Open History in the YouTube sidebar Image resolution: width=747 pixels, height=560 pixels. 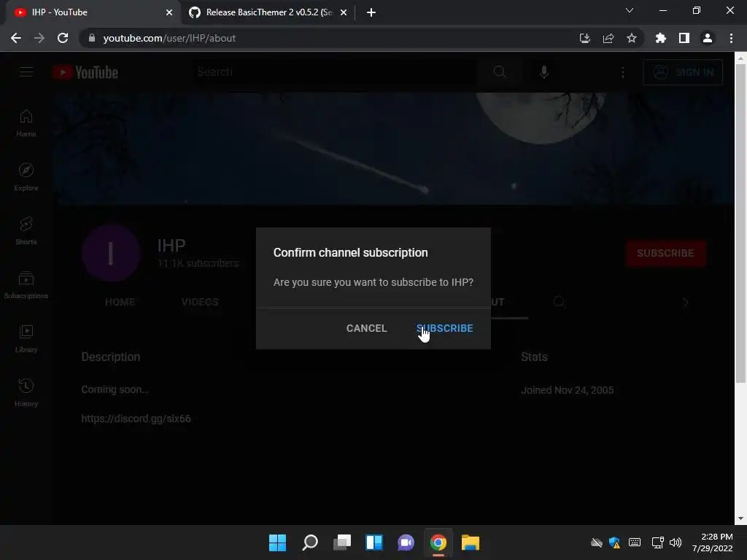26,392
